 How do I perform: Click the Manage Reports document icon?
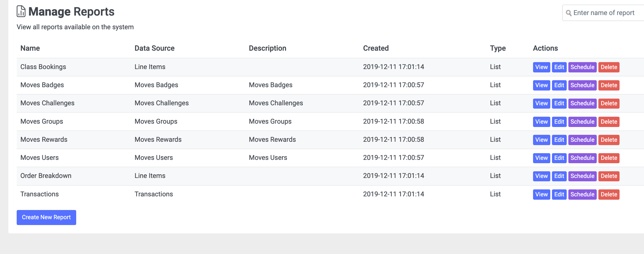[x=21, y=12]
